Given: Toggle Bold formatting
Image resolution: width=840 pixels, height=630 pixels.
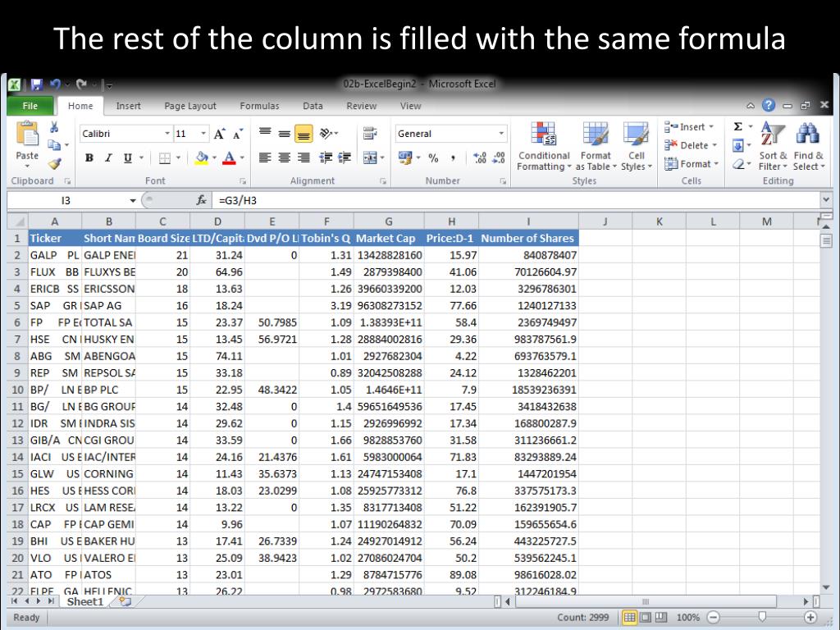Looking at the screenshot, I should click(x=89, y=157).
